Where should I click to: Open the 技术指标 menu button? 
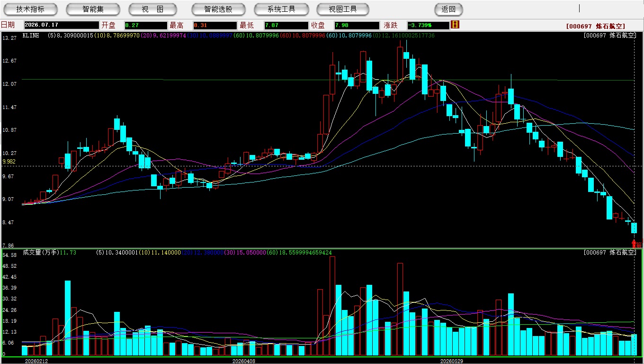(30, 9)
